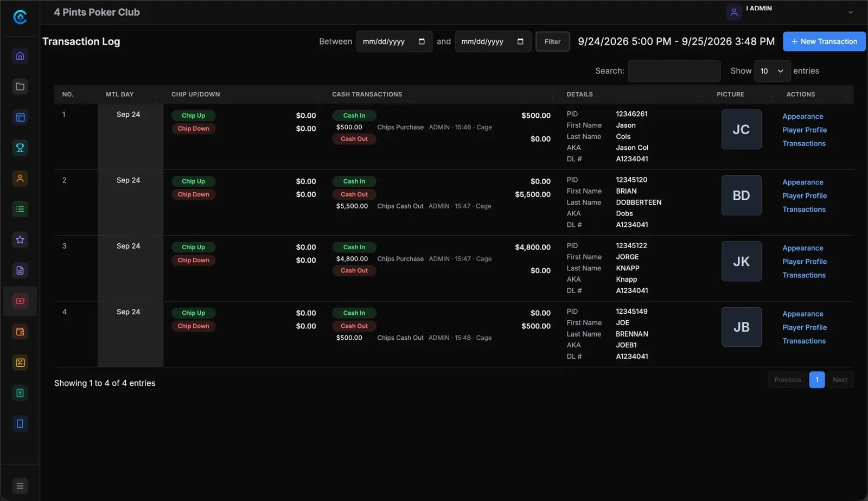Image resolution: width=868 pixels, height=501 pixels.
Task: Open the entries-per-page dropdown showing 10
Action: 772,71
